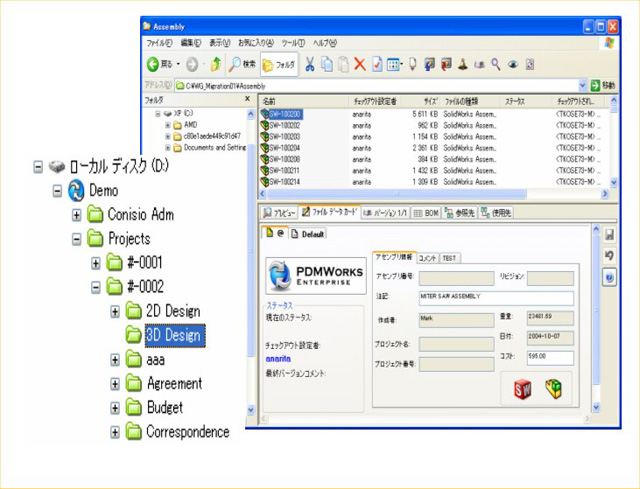Click the MITER SAW ASSEMBLY text field
This screenshot has width=640, height=489.
[495, 297]
